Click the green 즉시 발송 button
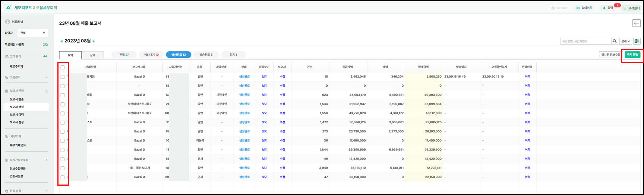 (x=632, y=55)
